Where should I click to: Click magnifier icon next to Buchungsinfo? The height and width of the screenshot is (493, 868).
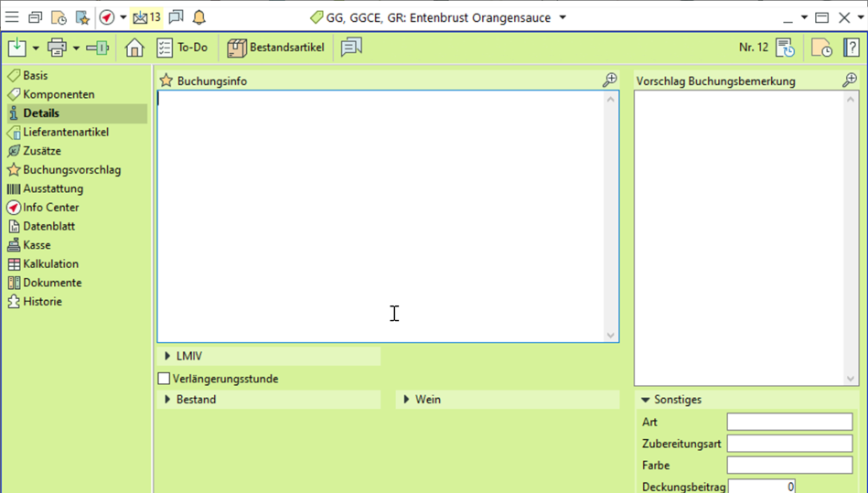point(609,80)
